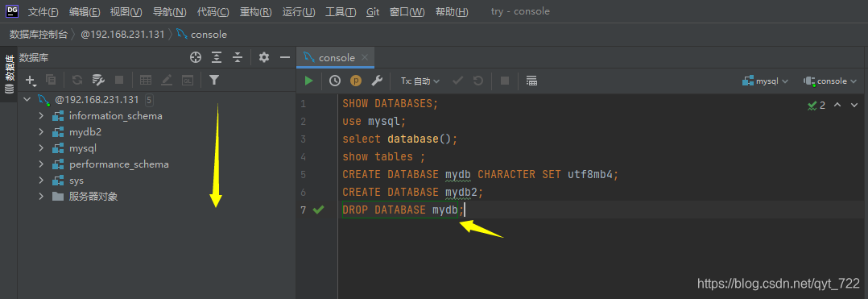Select performance_schema in tree

tap(119, 164)
